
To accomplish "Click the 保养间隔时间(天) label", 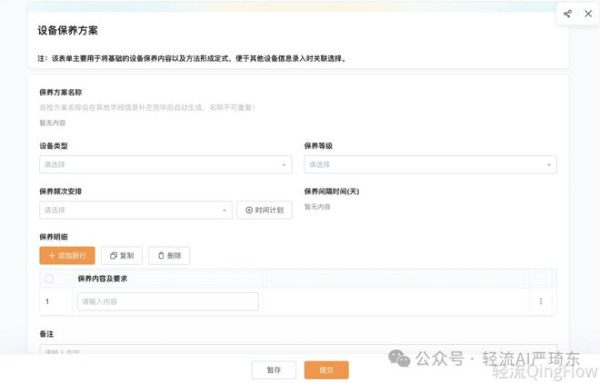I will tap(331, 191).
